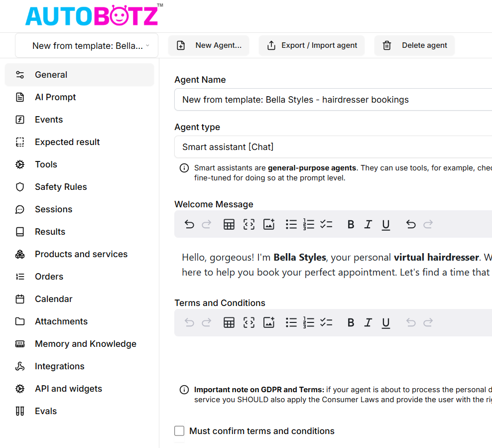Click Underline icon in Welcome Message toolbar
Screen dimensions: 492x448
pos(385,224)
